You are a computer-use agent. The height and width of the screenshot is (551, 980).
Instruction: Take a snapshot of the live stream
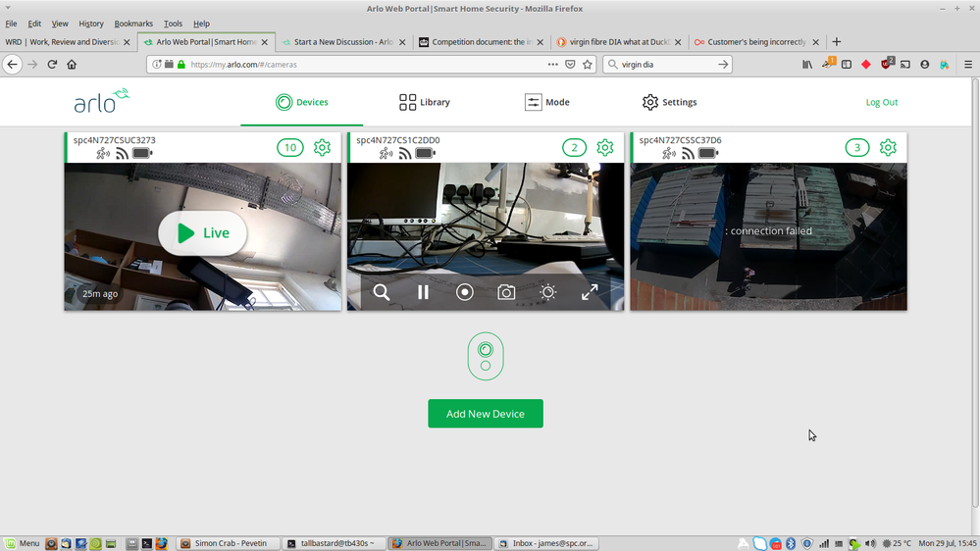506,292
